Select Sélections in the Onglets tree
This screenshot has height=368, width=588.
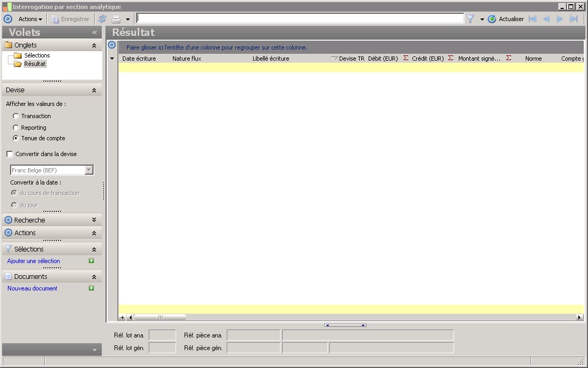click(x=37, y=55)
